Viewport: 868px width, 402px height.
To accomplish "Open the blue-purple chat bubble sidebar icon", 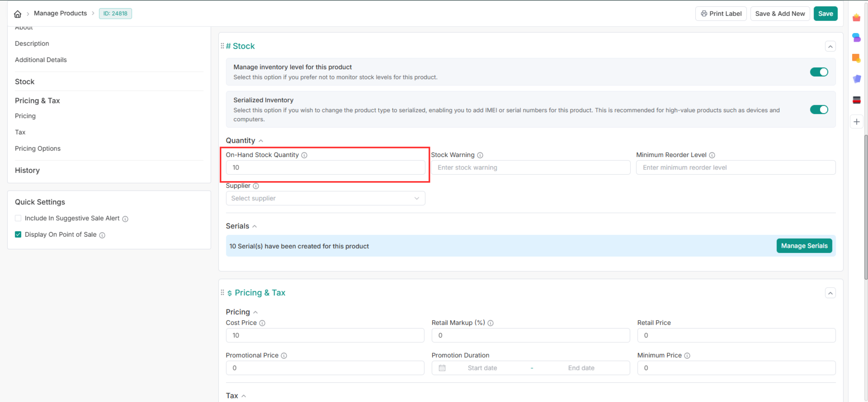I will [x=856, y=37].
